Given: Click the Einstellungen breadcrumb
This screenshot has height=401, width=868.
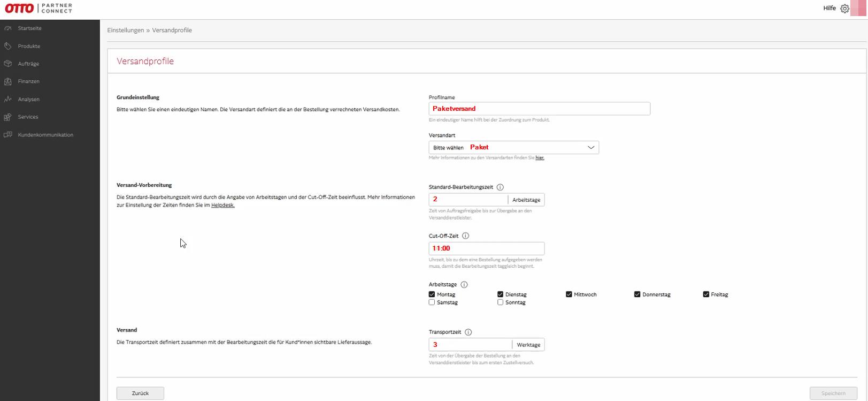Looking at the screenshot, I should 126,31.
